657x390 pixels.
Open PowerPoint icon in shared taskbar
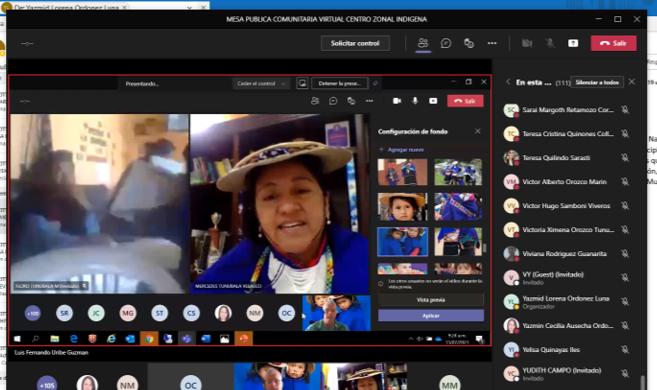[244, 338]
